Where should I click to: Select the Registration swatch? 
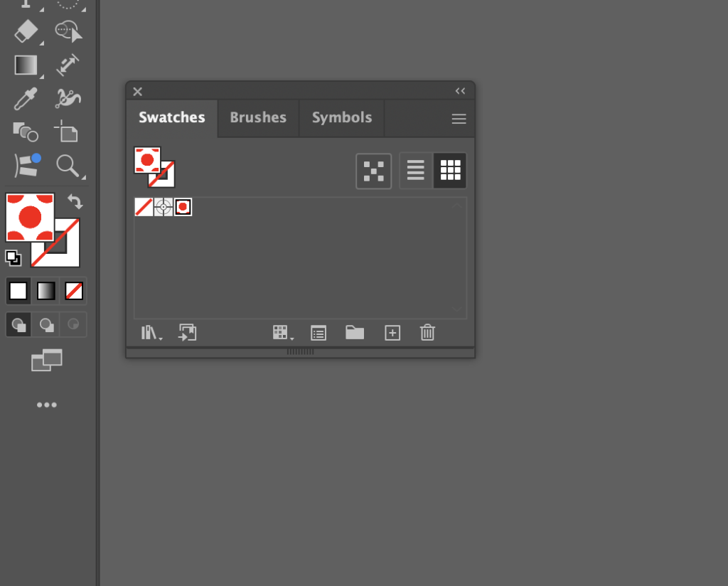163,207
